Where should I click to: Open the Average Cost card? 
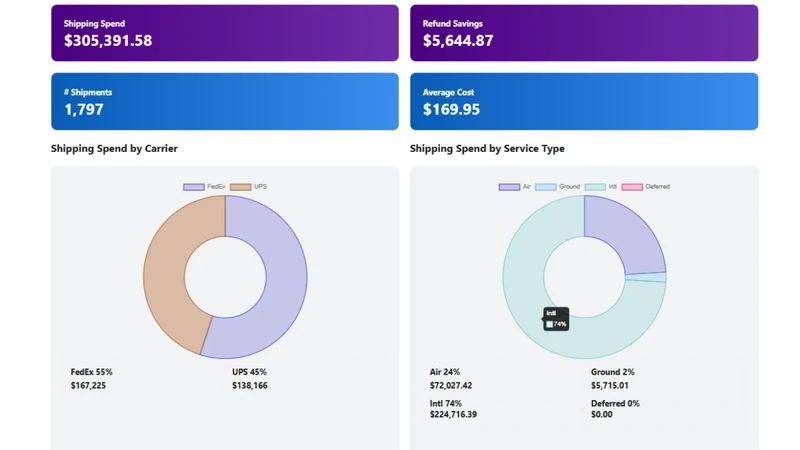(584, 101)
